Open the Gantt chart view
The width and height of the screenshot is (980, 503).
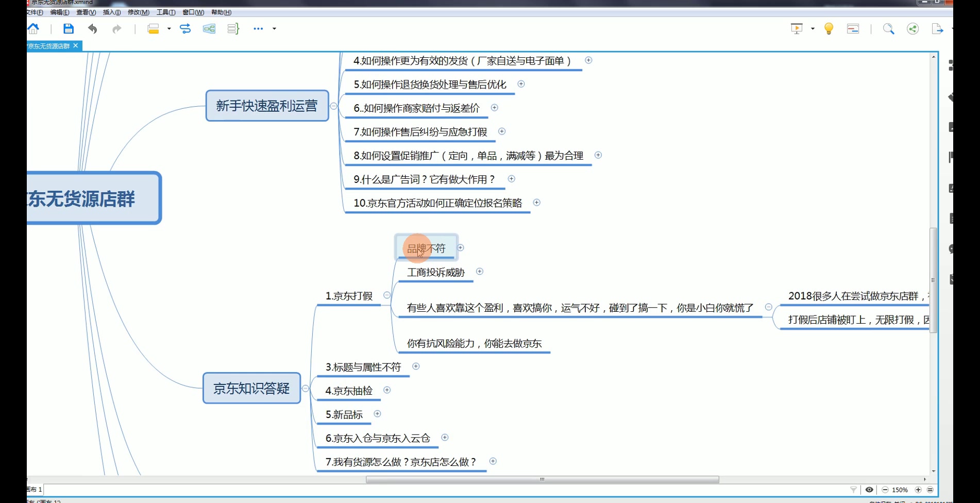(853, 29)
